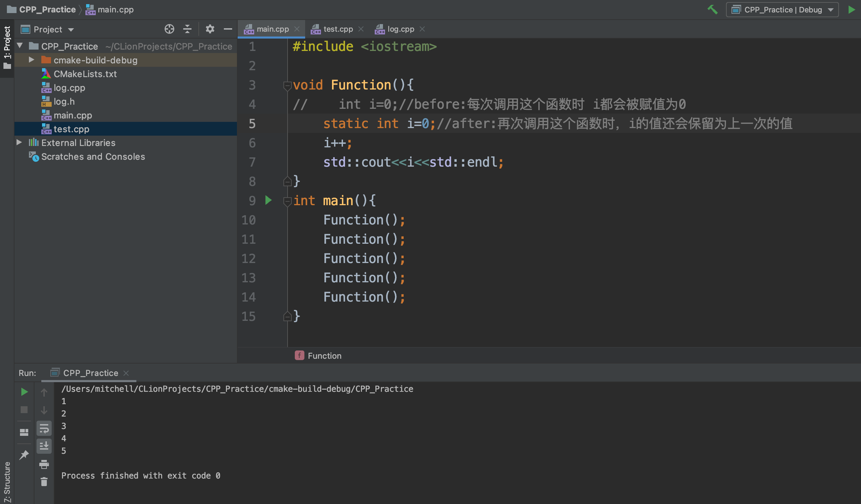Print the console output
Image resolution: width=861 pixels, height=504 pixels.
click(x=44, y=464)
